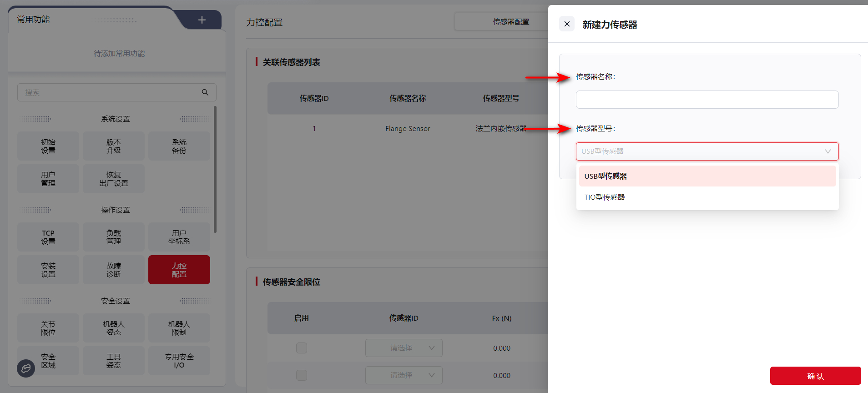Viewport: 868px width, 393px height.
Task: Open the first sensor ID dropdown
Action: 404,348
